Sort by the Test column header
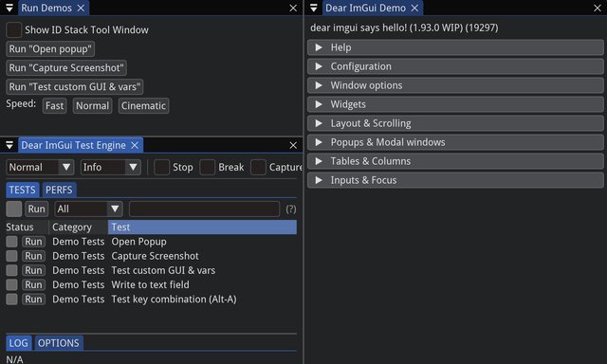Image resolution: width=607 pixels, height=364 pixels. tap(202, 227)
